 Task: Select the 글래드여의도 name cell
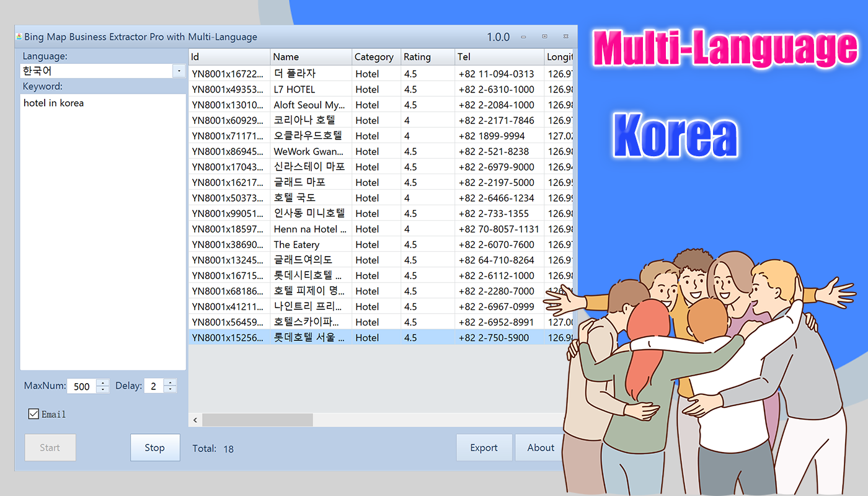[311, 260]
